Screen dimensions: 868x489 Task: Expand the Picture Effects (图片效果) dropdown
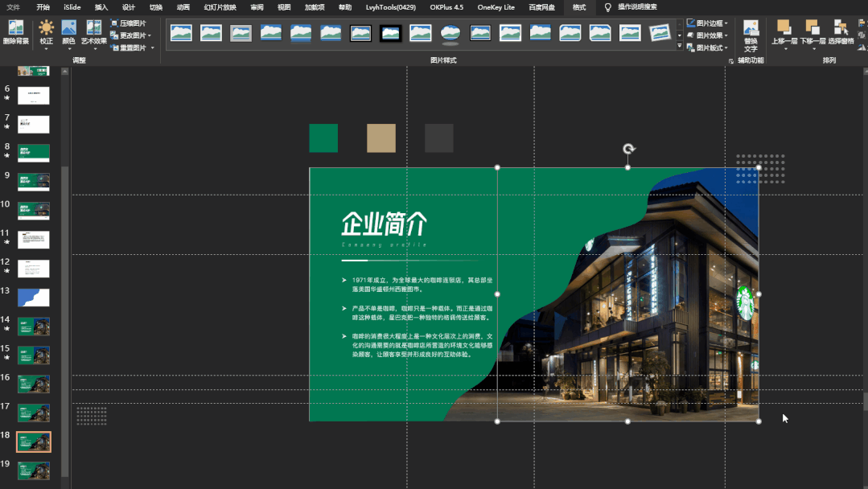709,35
